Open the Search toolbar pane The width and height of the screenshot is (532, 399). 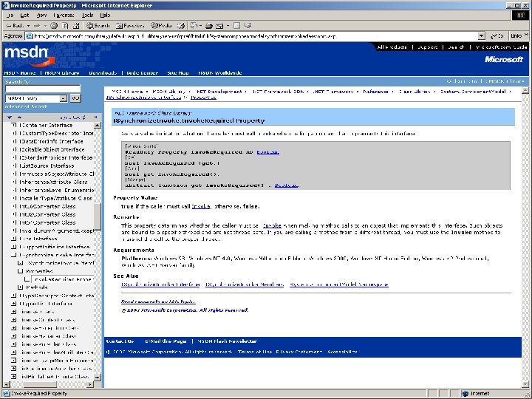tap(98, 25)
